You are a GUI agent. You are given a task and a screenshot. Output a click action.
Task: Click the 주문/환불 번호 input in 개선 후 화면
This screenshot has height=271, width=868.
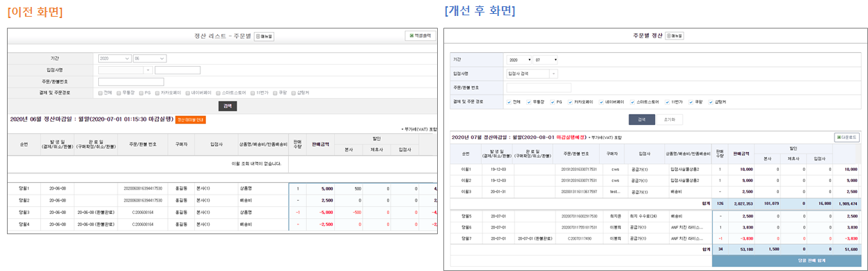pyautogui.click(x=539, y=88)
